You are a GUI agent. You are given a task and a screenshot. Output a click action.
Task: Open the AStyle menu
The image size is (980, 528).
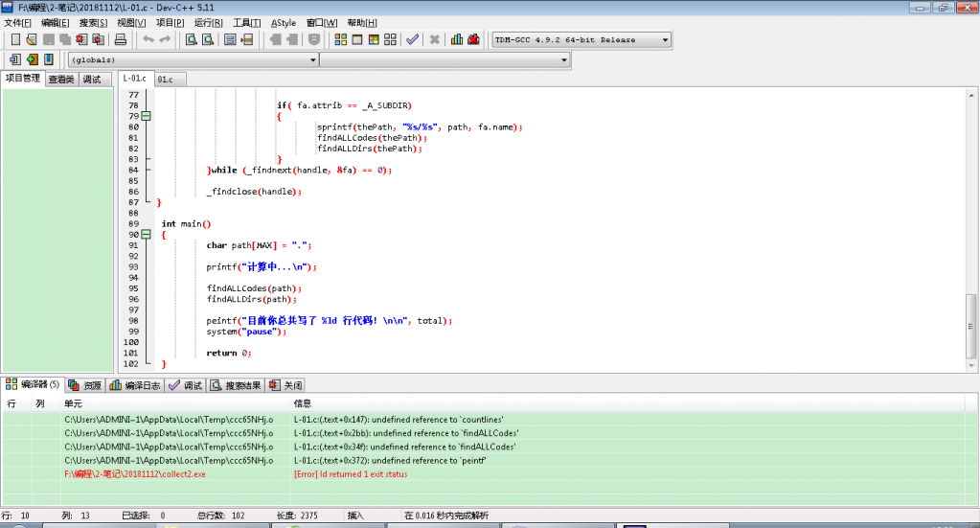point(284,22)
